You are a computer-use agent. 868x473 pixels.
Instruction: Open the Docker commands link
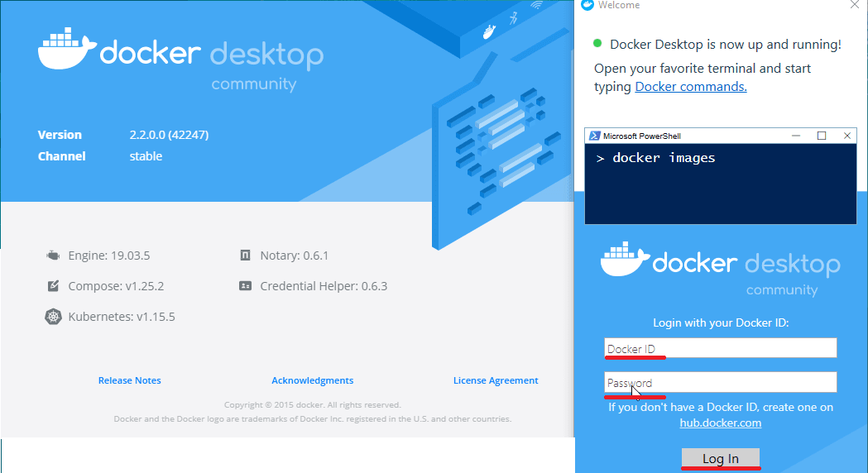tap(691, 87)
